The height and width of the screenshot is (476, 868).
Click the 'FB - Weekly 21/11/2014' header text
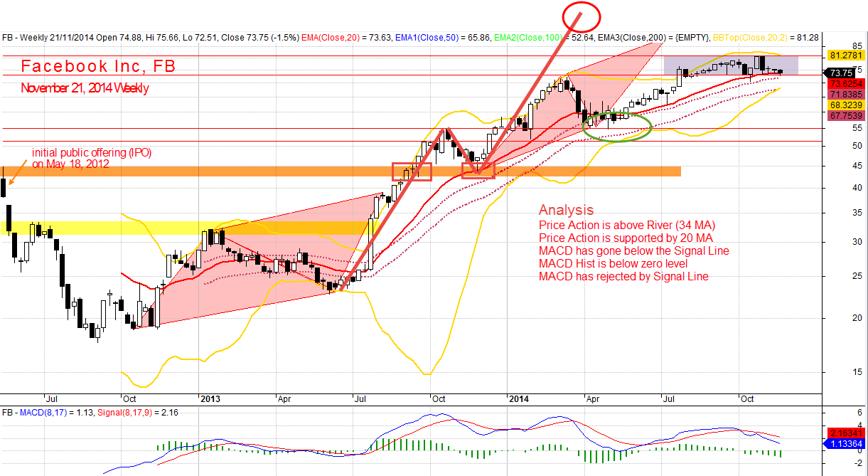[48, 38]
